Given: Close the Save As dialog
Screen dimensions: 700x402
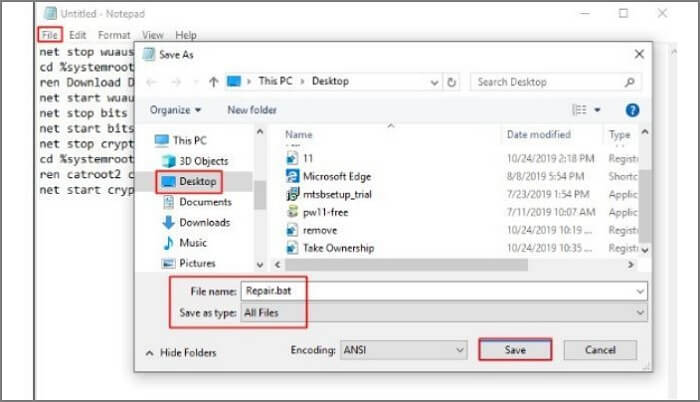Looking at the screenshot, I should tap(639, 54).
